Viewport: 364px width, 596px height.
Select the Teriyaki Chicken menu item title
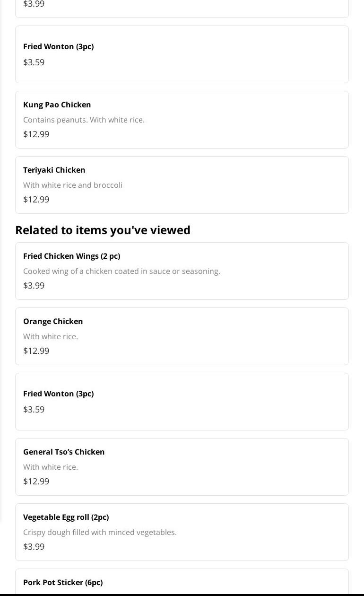[54, 170]
